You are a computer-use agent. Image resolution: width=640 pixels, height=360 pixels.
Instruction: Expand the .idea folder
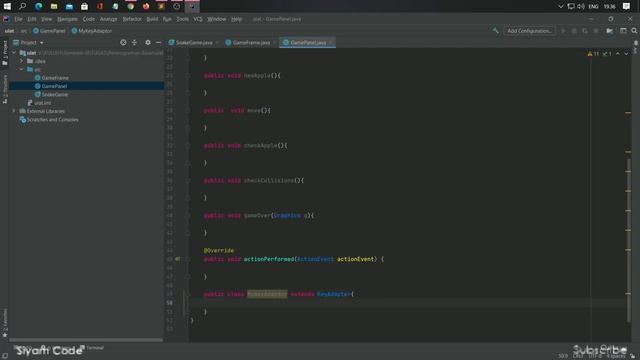pos(22,61)
